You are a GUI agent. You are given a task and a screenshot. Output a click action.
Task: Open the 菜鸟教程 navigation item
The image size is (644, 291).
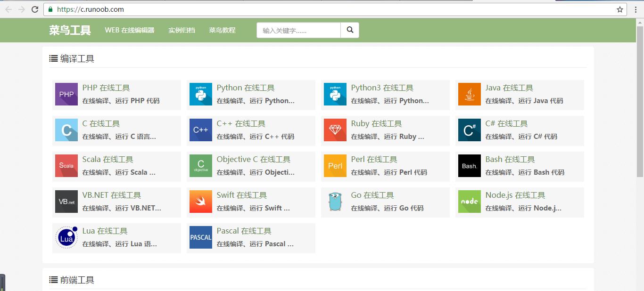coord(222,30)
